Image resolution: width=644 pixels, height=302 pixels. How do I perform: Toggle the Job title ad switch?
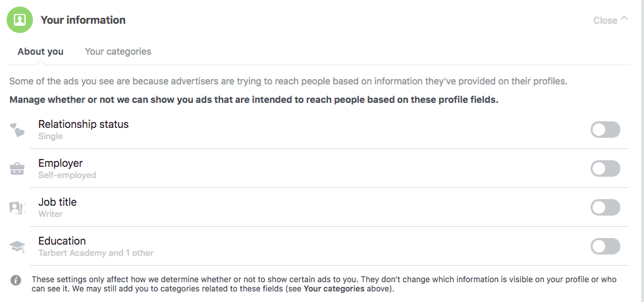tap(605, 208)
